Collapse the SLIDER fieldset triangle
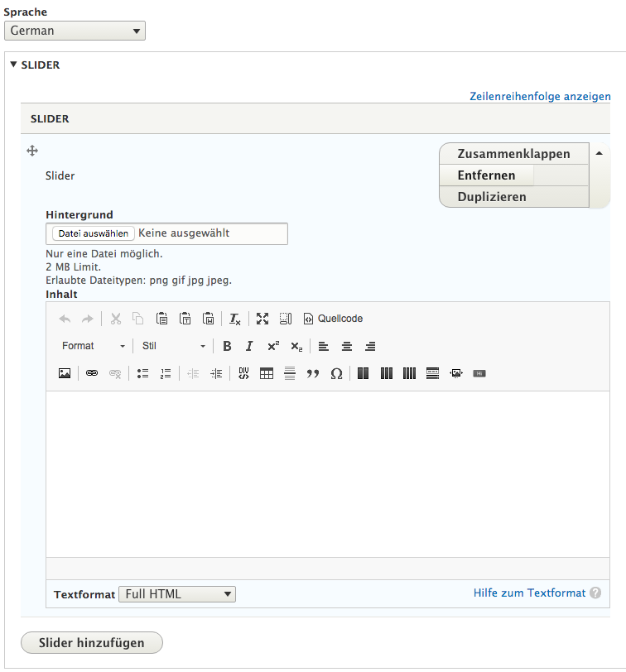The height and width of the screenshot is (672, 626). point(14,65)
